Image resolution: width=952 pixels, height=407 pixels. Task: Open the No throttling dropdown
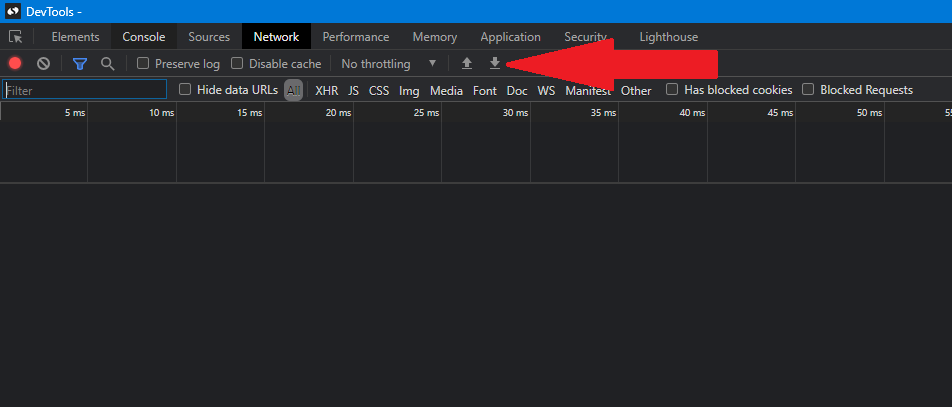(x=389, y=64)
